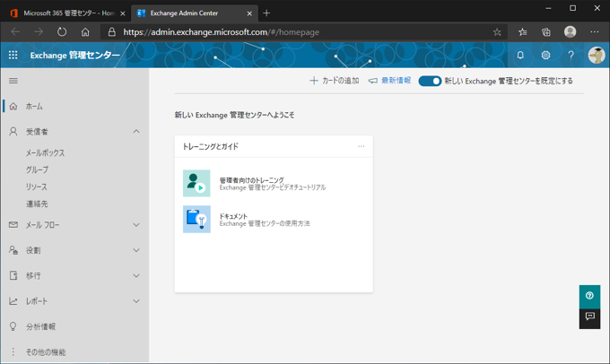Open a new browser tab
Viewport: 610px width, 364px height.
click(266, 13)
